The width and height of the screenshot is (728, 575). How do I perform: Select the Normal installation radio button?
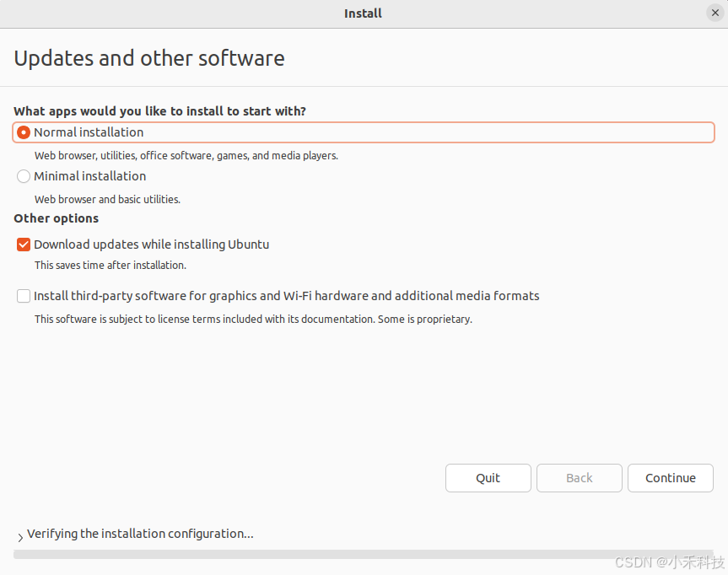[x=24, y=132]
